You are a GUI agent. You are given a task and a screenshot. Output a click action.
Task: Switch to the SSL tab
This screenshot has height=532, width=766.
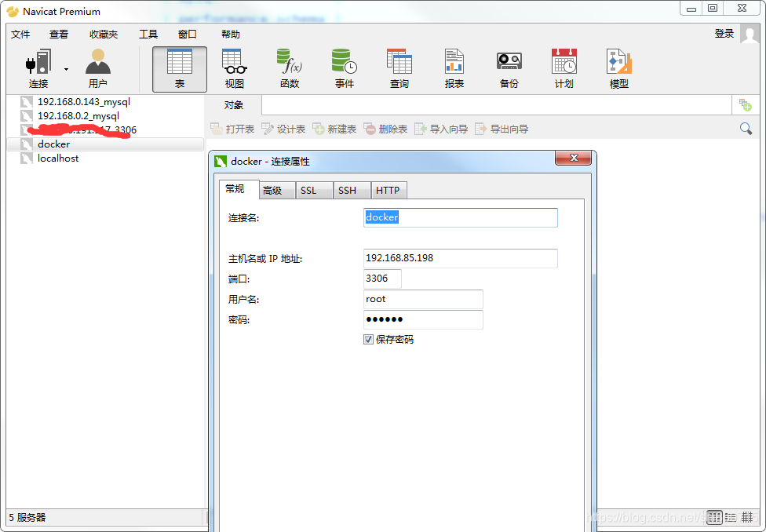point(314,191)
